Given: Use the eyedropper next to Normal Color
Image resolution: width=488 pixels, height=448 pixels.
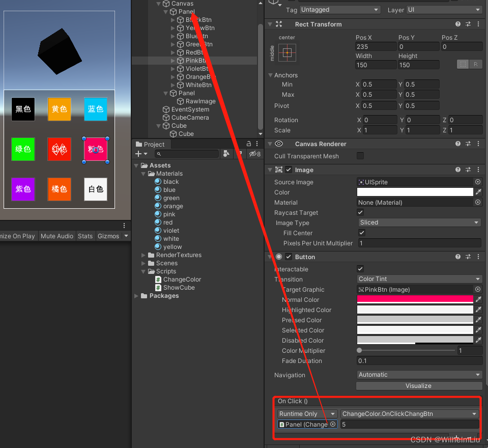Looking at the screenshot, I should click(x=477, y=299).
